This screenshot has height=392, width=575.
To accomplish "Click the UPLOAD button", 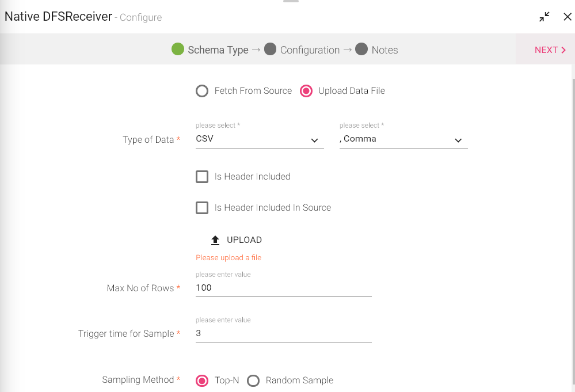I will tap(237, 240).
